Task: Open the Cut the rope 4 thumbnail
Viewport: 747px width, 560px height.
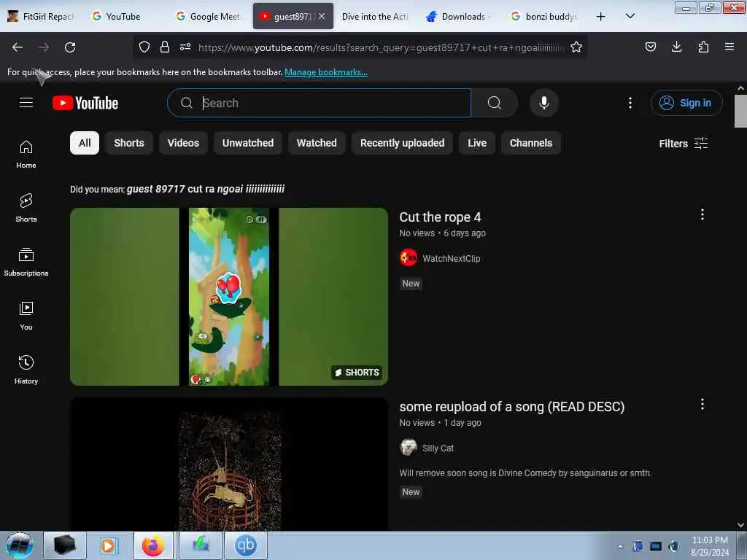Action: tap(228, 296)
